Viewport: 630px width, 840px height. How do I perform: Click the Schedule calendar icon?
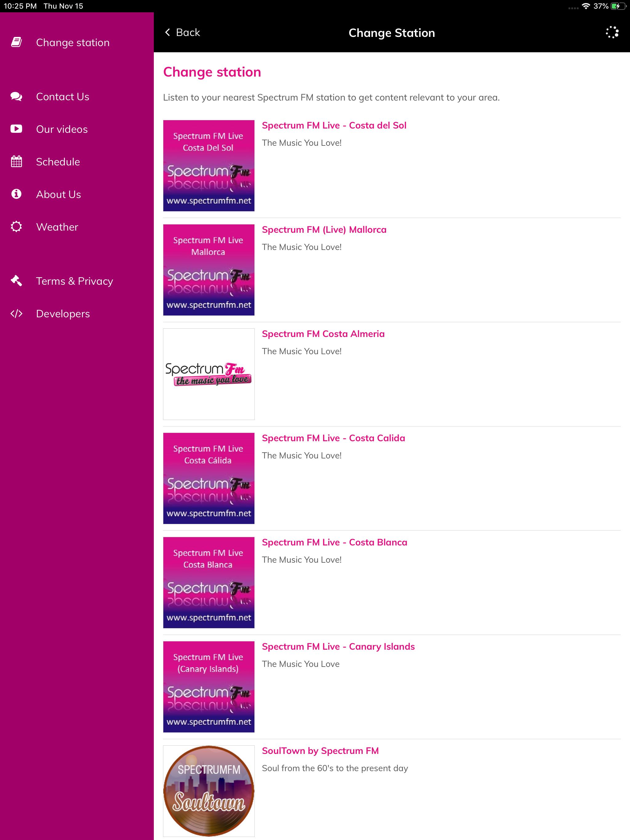pos(16,161)
